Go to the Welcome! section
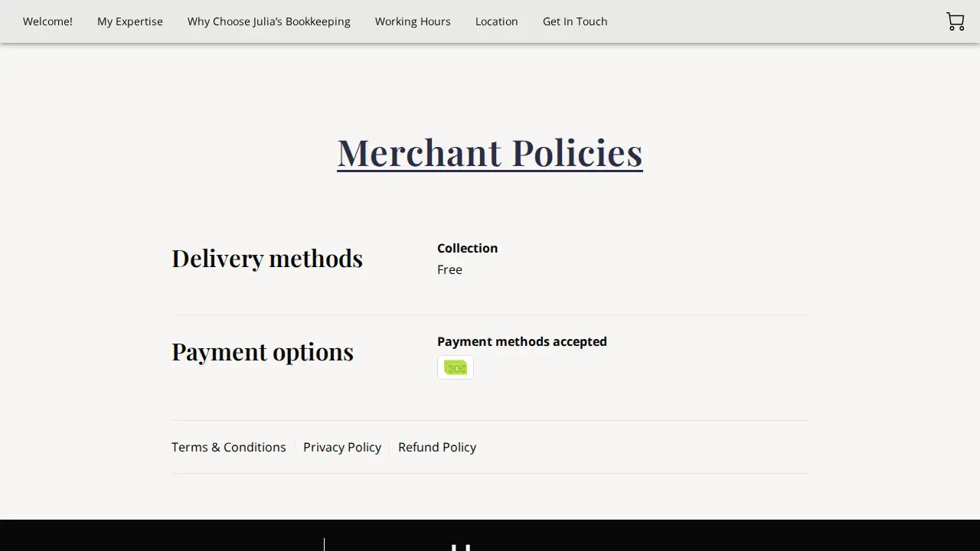This screenshot has height=551, width=980. coord(47,21)
